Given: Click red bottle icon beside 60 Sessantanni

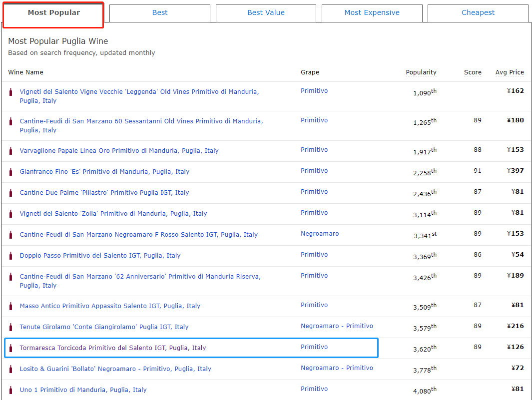Looking at the screenshot, I should tap(11, 121).
